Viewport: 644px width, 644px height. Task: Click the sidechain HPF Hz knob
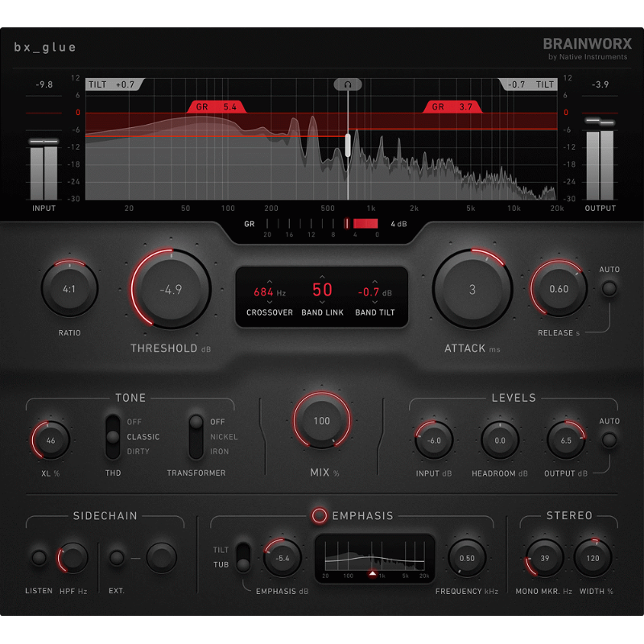(x=72, y=558)
